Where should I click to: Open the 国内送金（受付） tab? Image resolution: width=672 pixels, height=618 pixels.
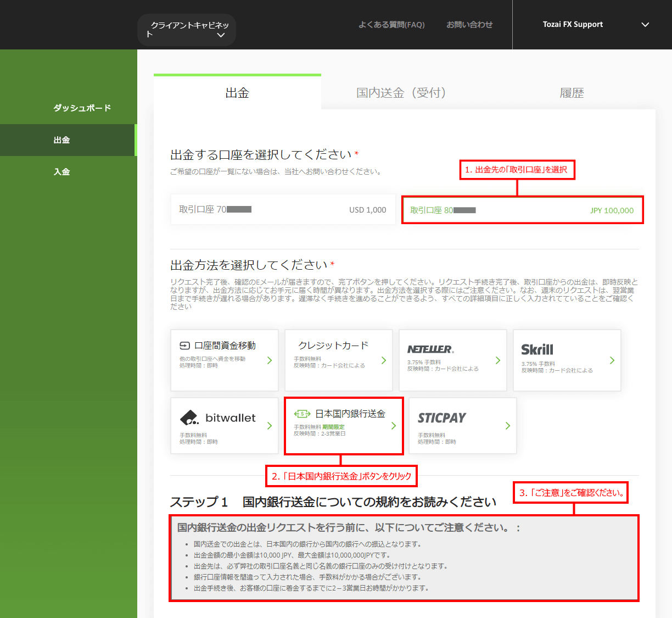click(x=400, y=93)
